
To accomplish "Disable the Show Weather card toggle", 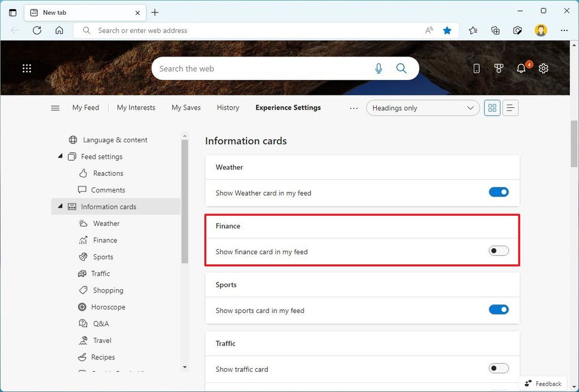I will click(x=498, y=192).
